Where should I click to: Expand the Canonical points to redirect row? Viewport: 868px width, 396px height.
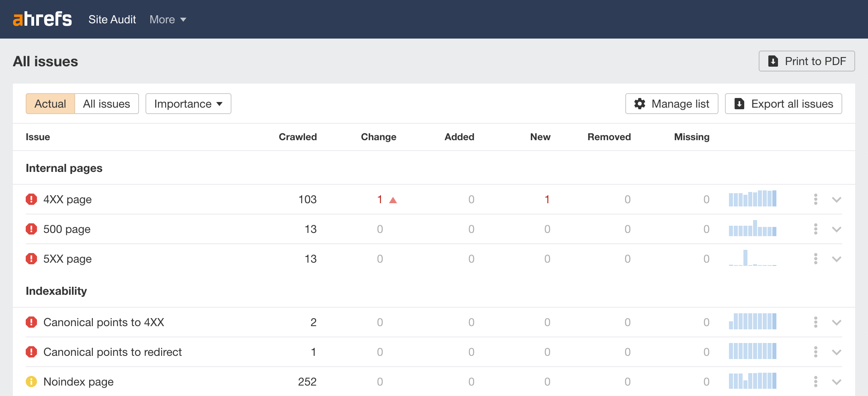coord(837,352)
